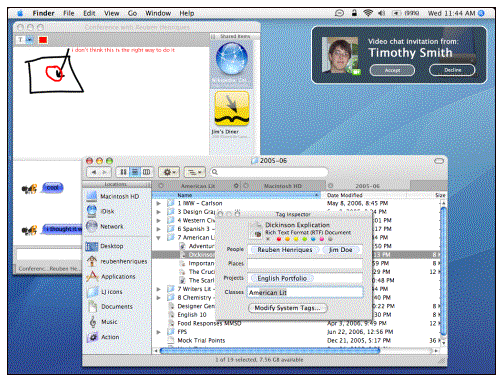Click the Spotlight icon in menu bar

(481, 13)
